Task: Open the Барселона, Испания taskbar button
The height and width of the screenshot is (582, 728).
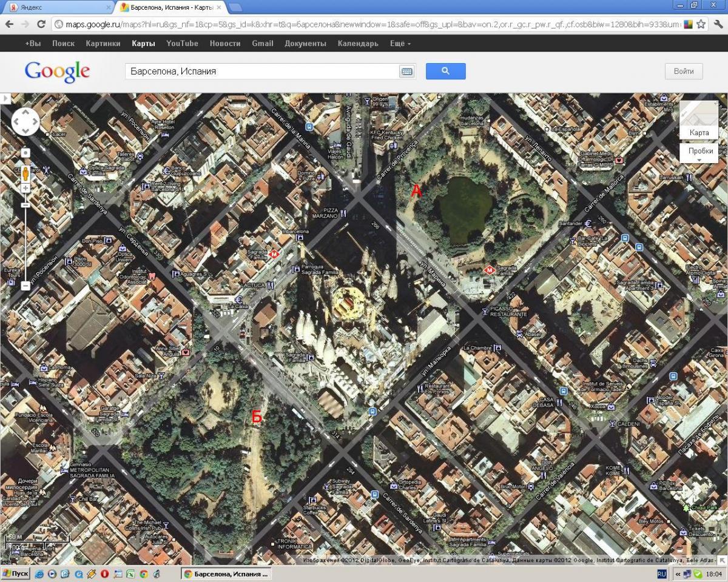Action: [226, 574]
